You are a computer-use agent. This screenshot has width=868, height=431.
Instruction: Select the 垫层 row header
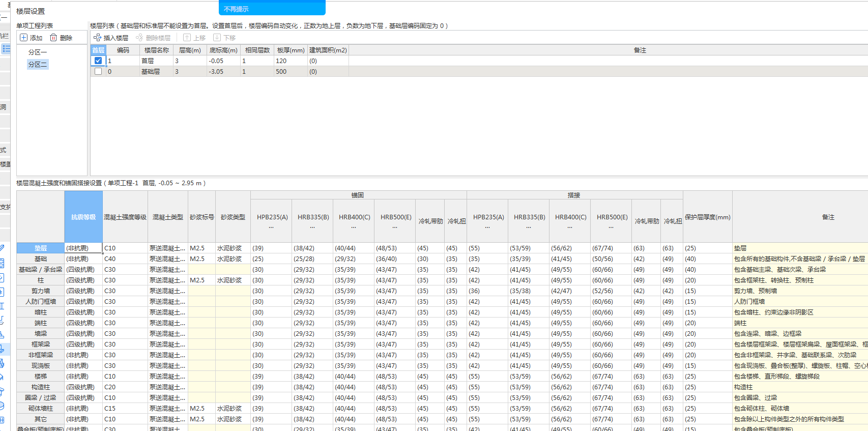41,248
